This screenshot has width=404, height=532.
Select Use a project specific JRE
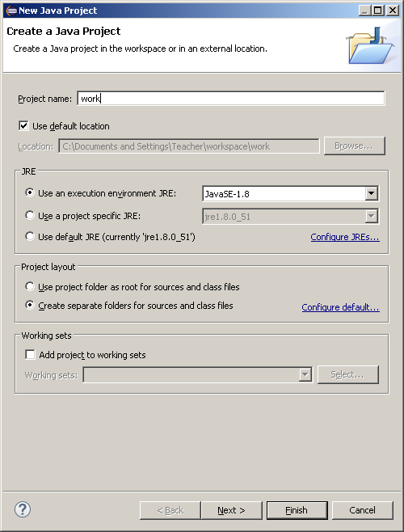coord(30,215)
